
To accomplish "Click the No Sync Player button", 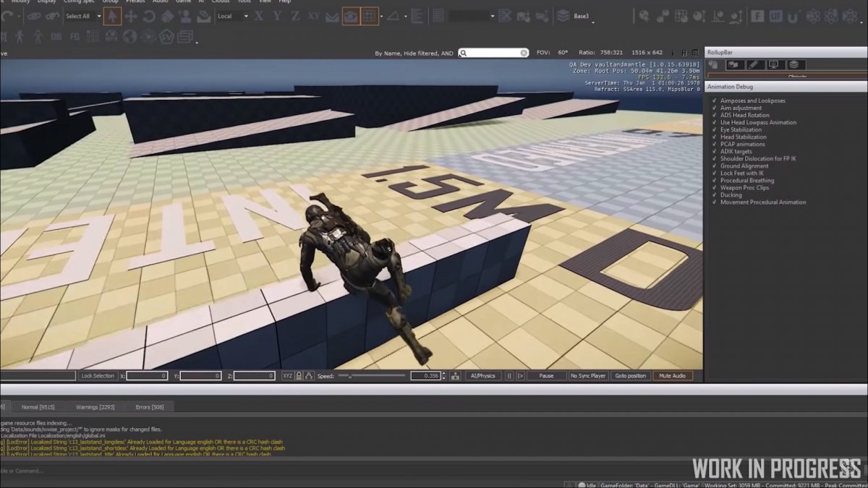I will coord(588,376).
